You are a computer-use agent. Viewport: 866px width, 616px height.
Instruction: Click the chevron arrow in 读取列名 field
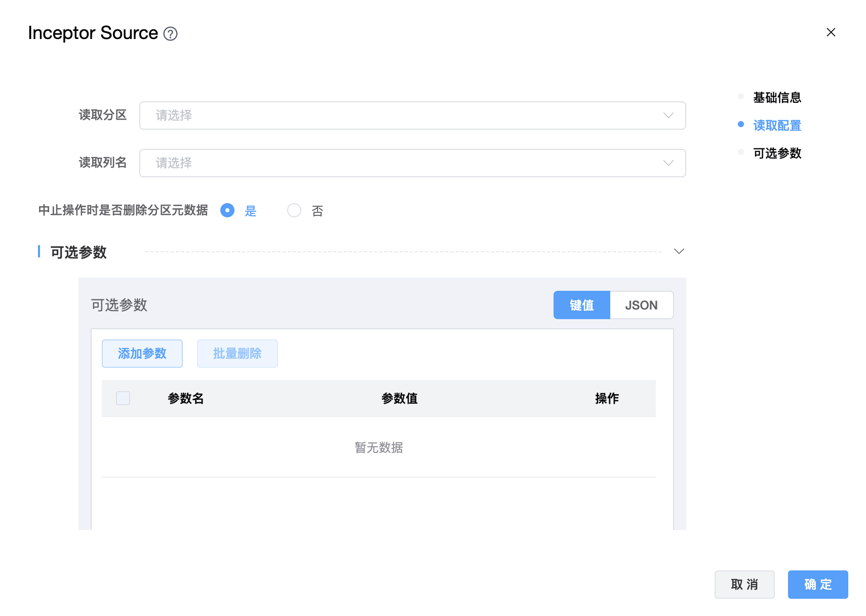(668, 163)
